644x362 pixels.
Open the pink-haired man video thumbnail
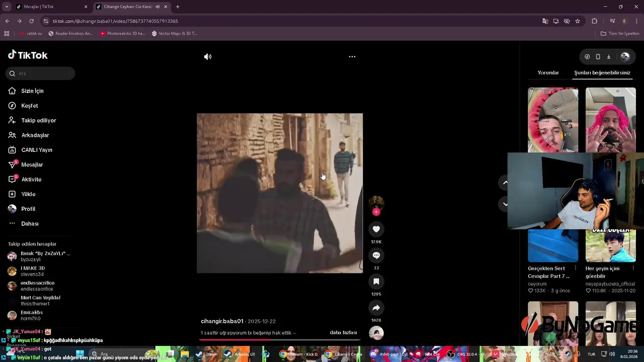pos(610,120)
